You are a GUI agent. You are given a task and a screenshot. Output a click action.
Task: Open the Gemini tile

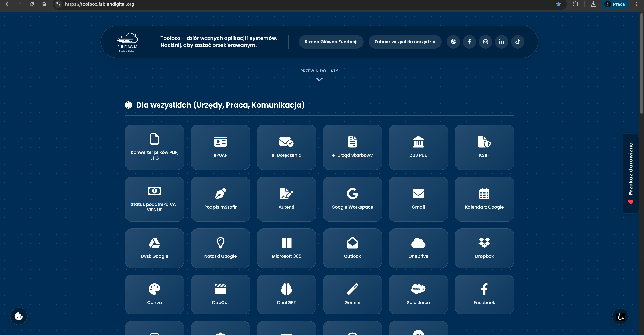coord(352,295)
